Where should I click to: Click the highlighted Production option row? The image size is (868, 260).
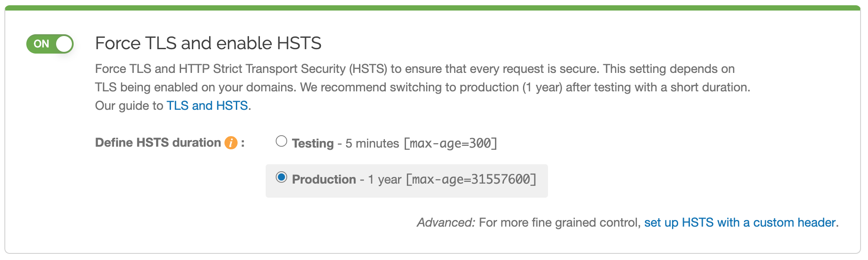coord(407,180)
